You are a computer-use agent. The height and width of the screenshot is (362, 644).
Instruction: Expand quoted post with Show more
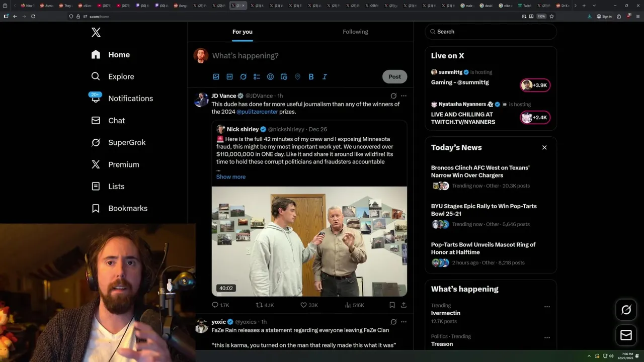(x=231, y=177)
